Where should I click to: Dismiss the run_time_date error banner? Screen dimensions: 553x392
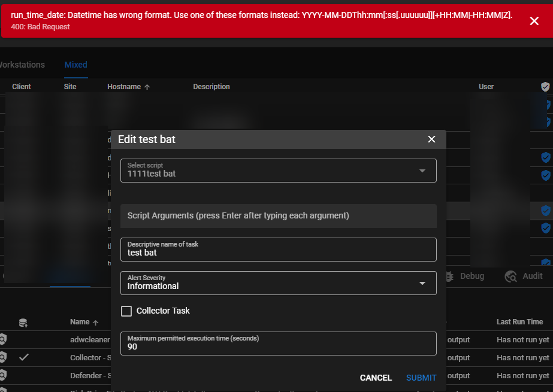click(534, 20)
